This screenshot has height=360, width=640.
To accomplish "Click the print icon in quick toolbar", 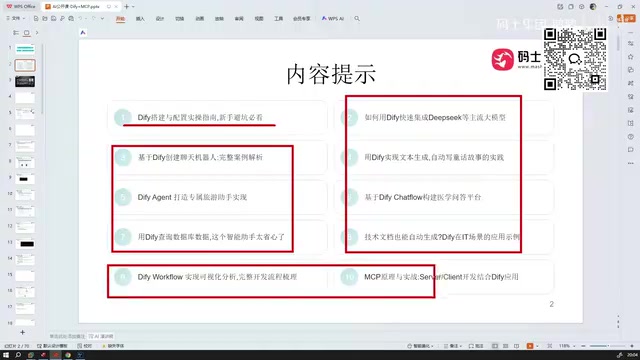I will (x=71, y=18).
